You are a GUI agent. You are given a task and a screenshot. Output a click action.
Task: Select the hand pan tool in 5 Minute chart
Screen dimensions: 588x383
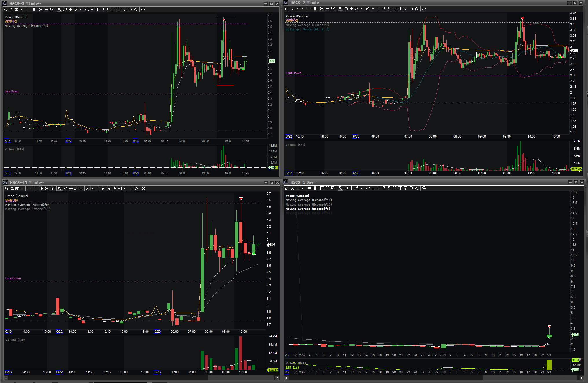[65, 10]
